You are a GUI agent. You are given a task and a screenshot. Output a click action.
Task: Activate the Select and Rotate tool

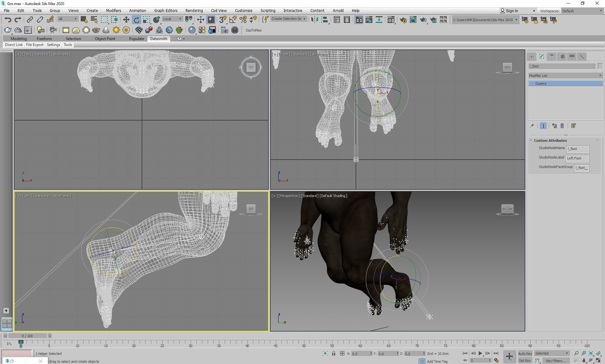tap(136, 20)
